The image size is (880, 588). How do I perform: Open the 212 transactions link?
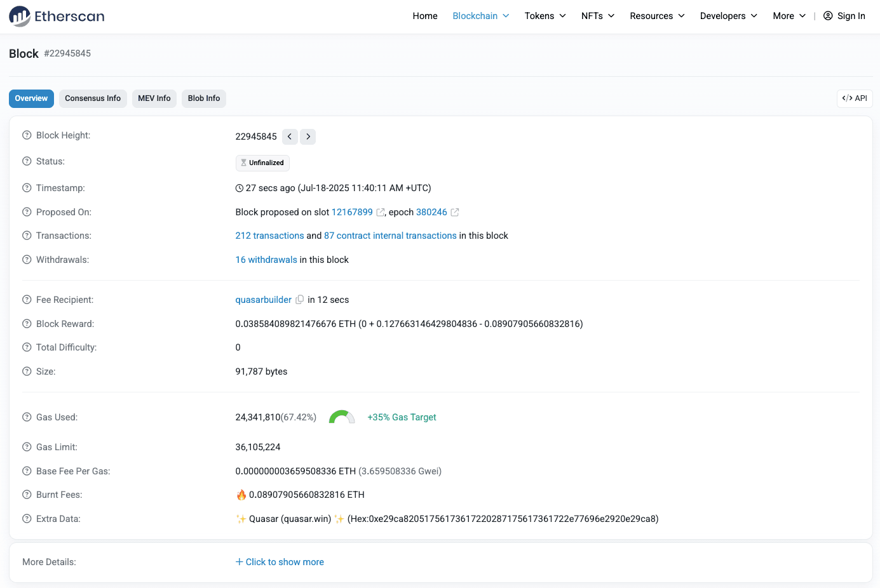point(269,236)
